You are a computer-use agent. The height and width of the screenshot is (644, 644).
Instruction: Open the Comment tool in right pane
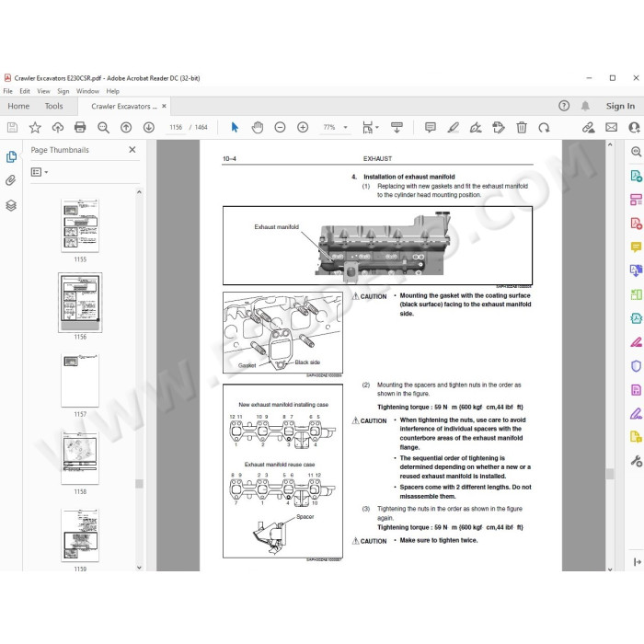tap(636, 247)
